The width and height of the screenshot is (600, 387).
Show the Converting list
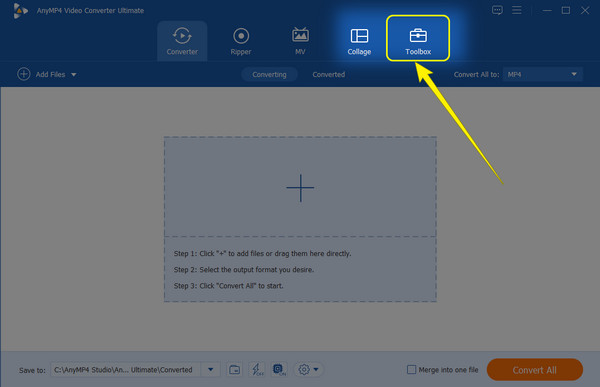269,74
